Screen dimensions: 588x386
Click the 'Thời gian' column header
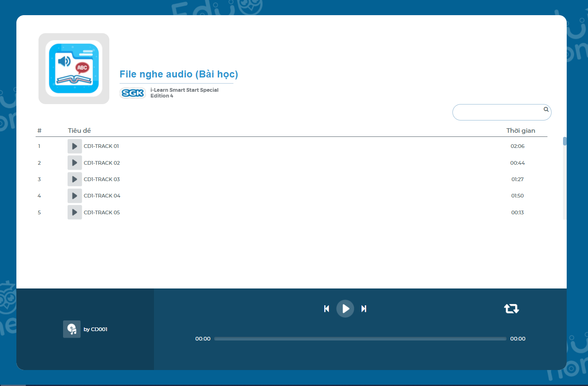(x=521, y=130)
